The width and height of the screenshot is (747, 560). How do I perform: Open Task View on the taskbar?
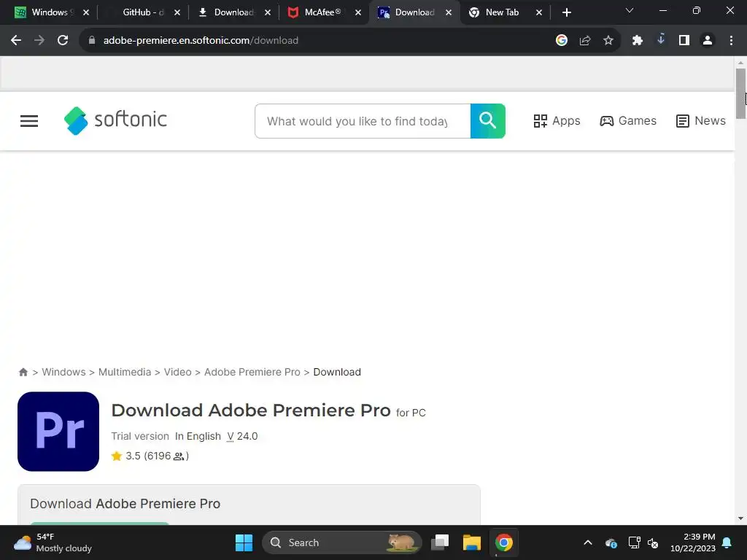[440, 542]
